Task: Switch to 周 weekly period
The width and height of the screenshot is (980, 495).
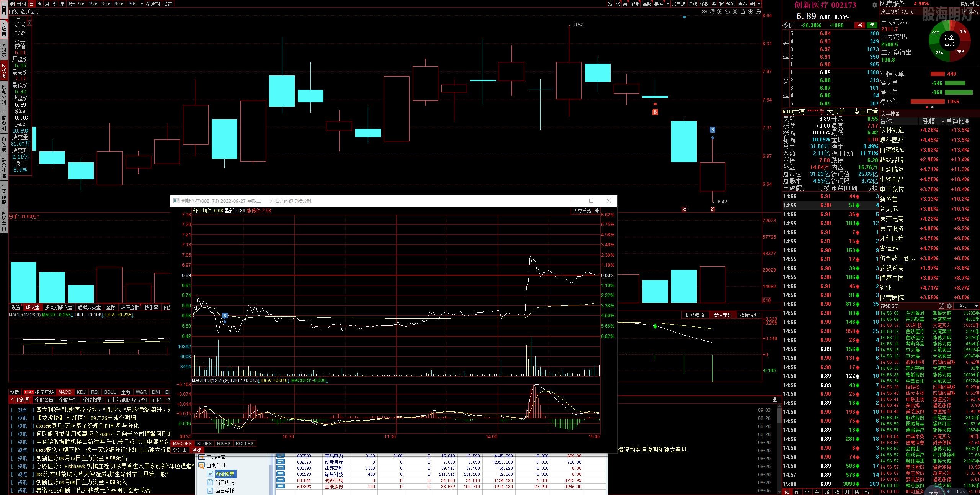Action: tap(39, 4)
